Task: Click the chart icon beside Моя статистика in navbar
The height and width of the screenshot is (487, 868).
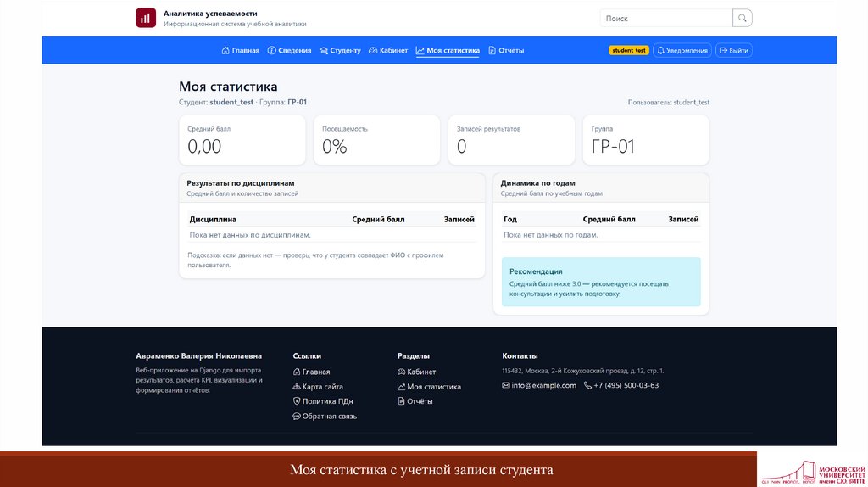Action: 420,50
